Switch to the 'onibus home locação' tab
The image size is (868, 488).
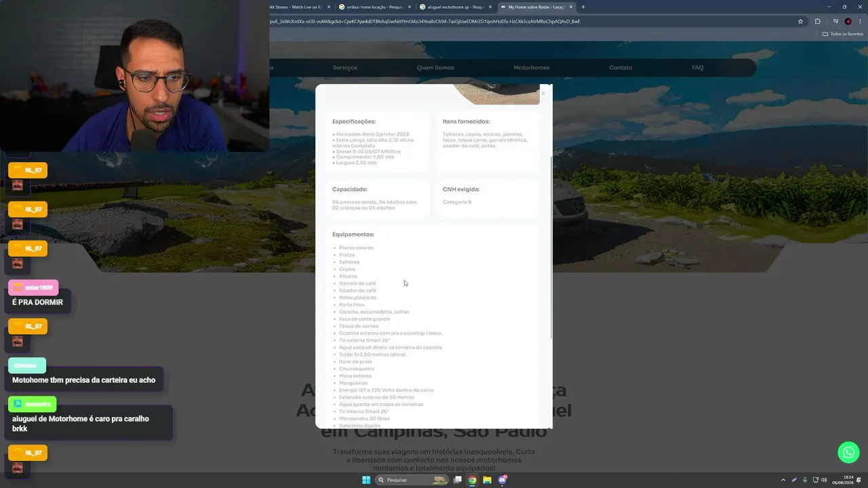[375, 7]
